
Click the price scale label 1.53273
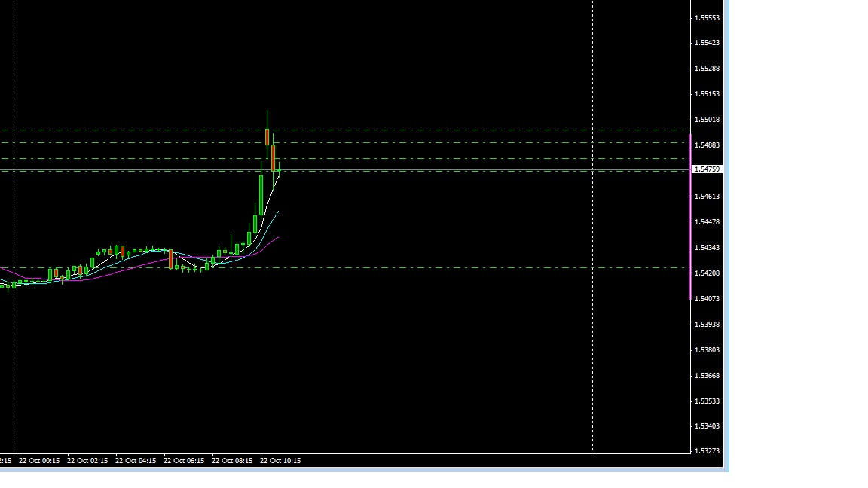click(707, 451)
